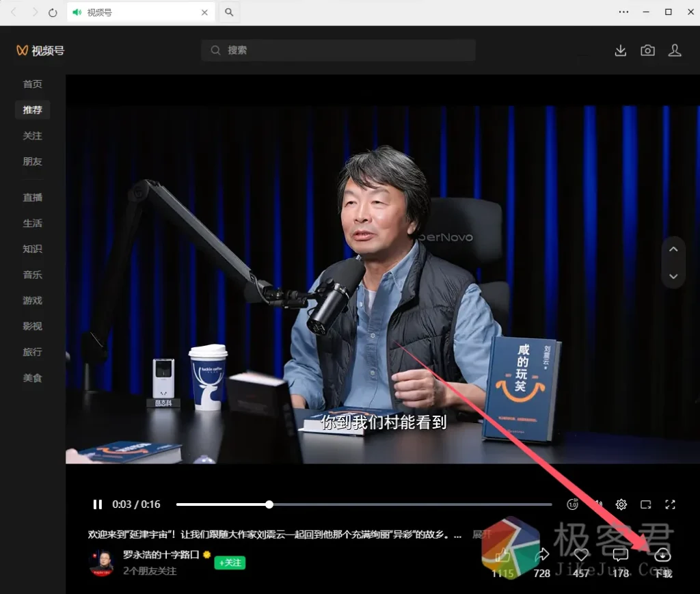Image resolution: width=700 pixels, height=594 pixels.
Task: Open the video settings gear
Action: click(x=621, y=504)
